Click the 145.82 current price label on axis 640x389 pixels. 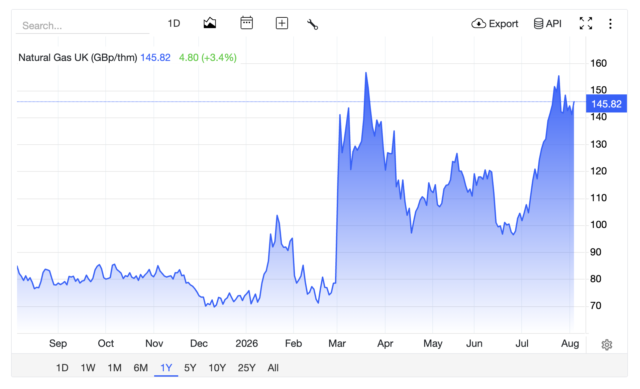click(x=606, y=104)
